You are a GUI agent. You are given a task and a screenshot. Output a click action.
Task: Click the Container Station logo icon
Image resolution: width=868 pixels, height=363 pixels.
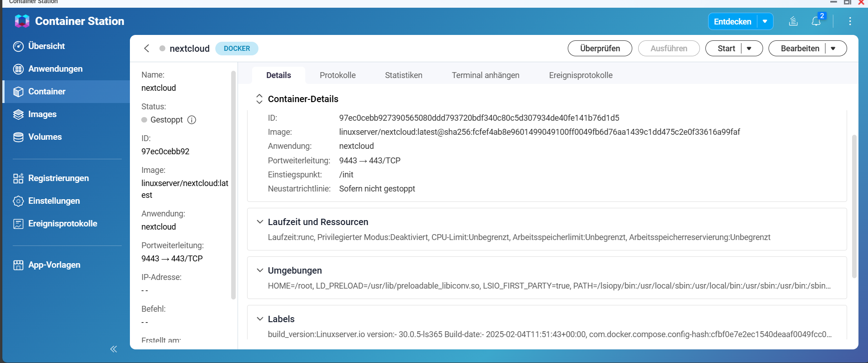pyautogui.click(x=22, y=21)
